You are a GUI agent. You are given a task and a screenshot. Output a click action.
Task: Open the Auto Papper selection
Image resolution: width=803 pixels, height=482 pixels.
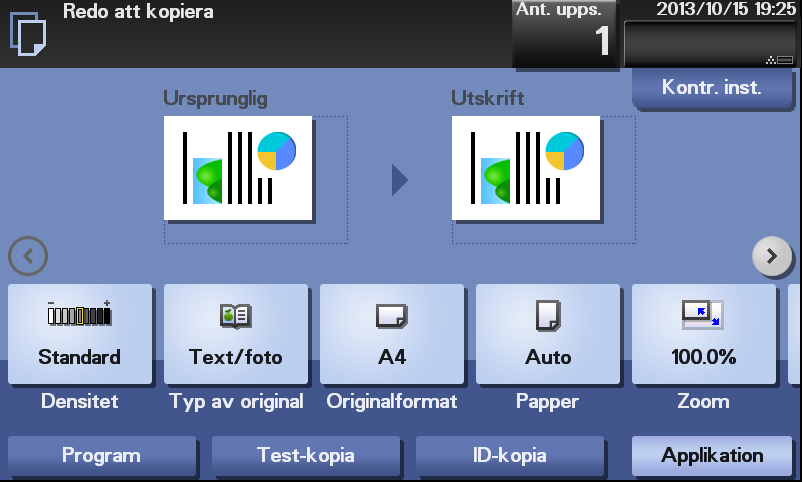pyautogui.click(x=548, y=334)
